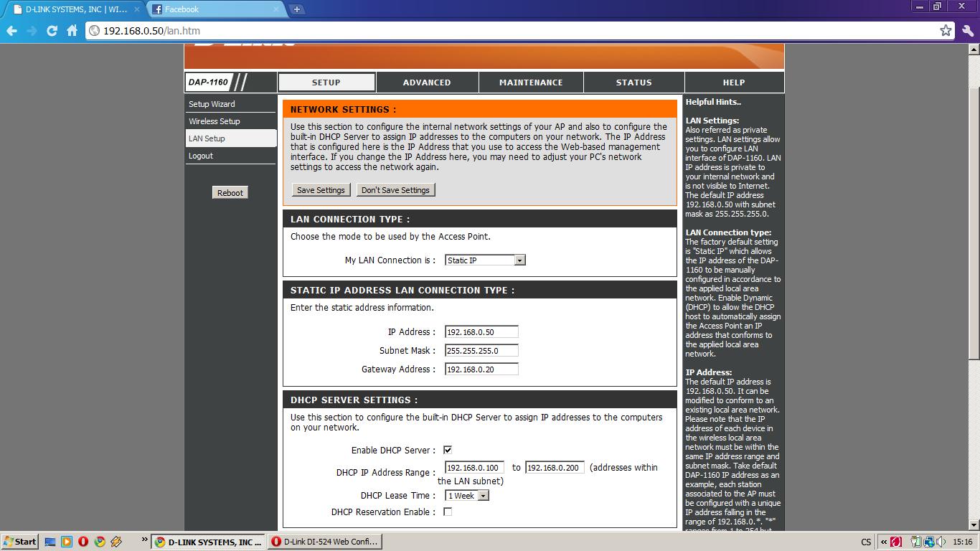Image resolution: width=980 pixels, height=551 pixels.
Task: Open the ADVANCED tab
Action: pyautogui.click(x=427, y=83)
